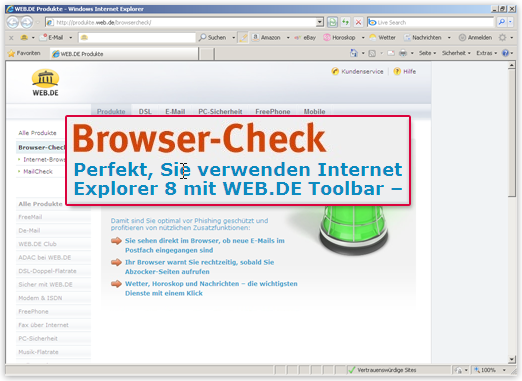Open De-Mail in the product list

pos(29,230)
